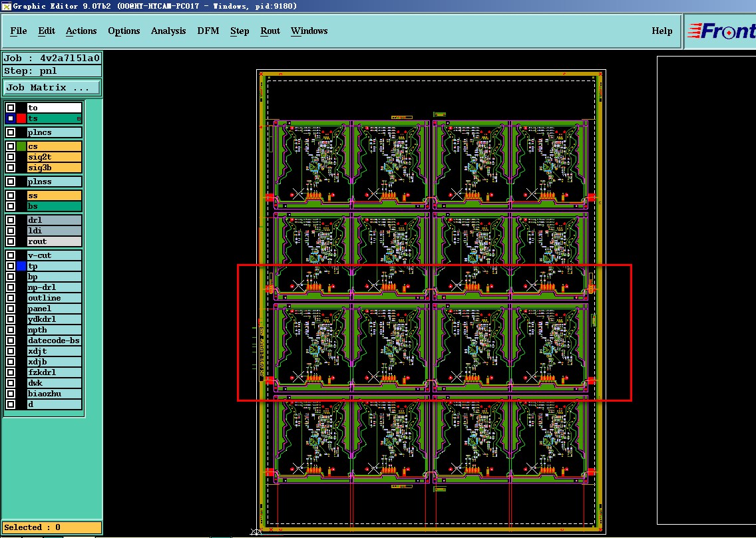The width and height of the screenshot is (756, 538).
Task: Select the sig2t layer name
Action: click(x=54, y=157)
